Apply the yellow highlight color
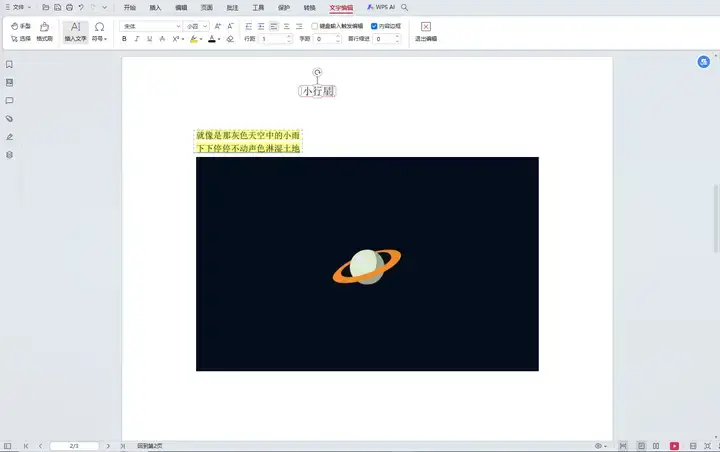720x452 pixels. point(194,39)
